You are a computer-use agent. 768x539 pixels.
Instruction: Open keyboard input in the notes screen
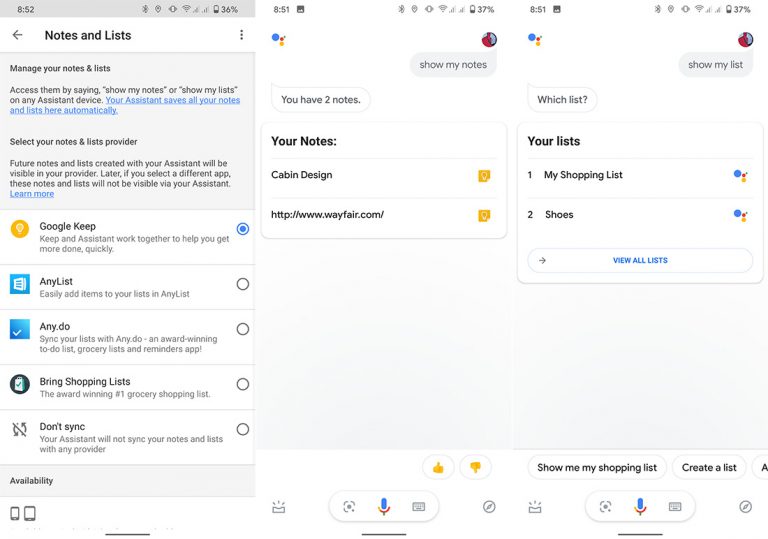click(419, 507)
